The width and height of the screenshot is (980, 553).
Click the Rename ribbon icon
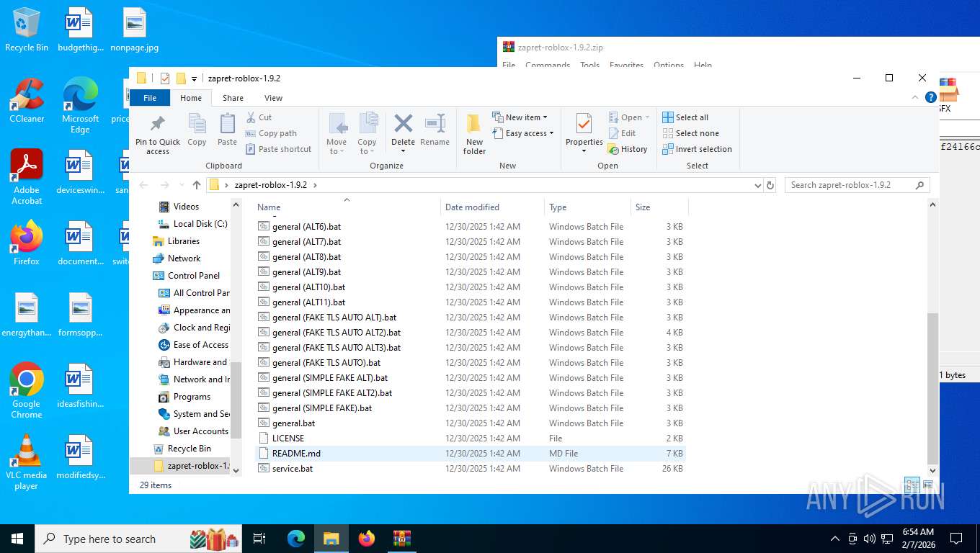tap(435, 123)
